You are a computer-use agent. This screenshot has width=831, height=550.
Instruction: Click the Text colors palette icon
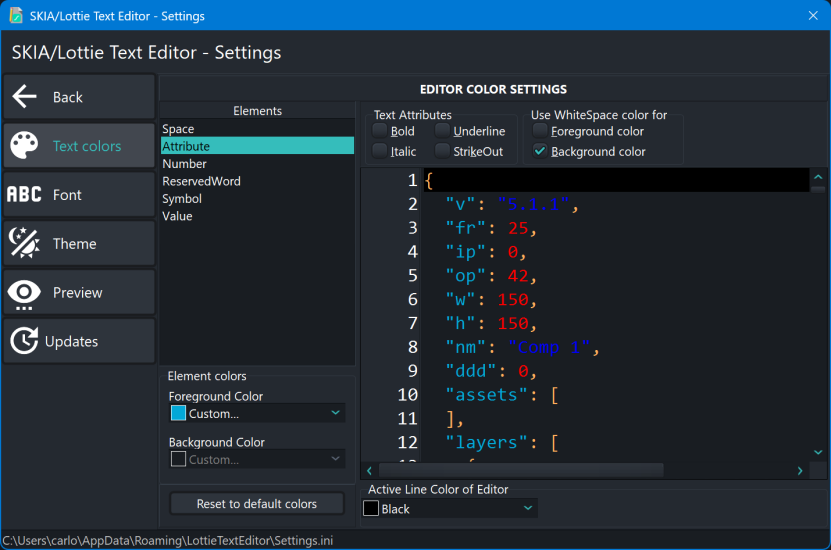click(24, 145)
